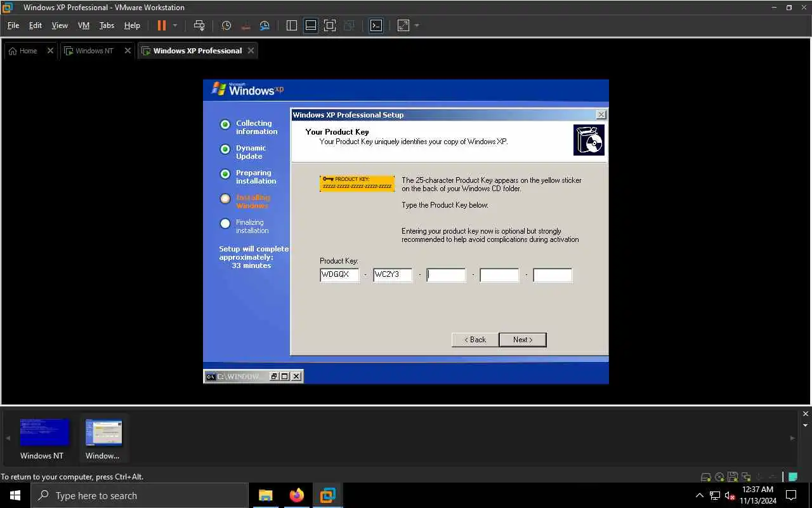Screen dimensions: 812x508
Task: Enter full screen mode icon
Action: 330,25
